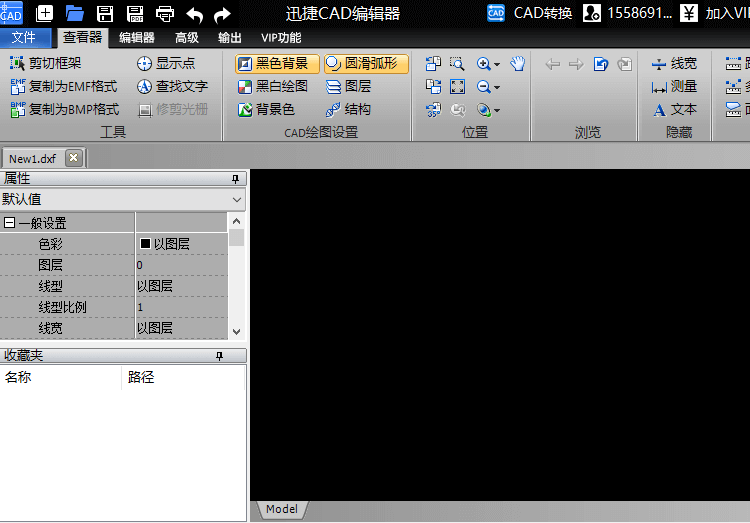Open a file using folder icon
Viewport: 750px width, 523px height.
[75, 13]
